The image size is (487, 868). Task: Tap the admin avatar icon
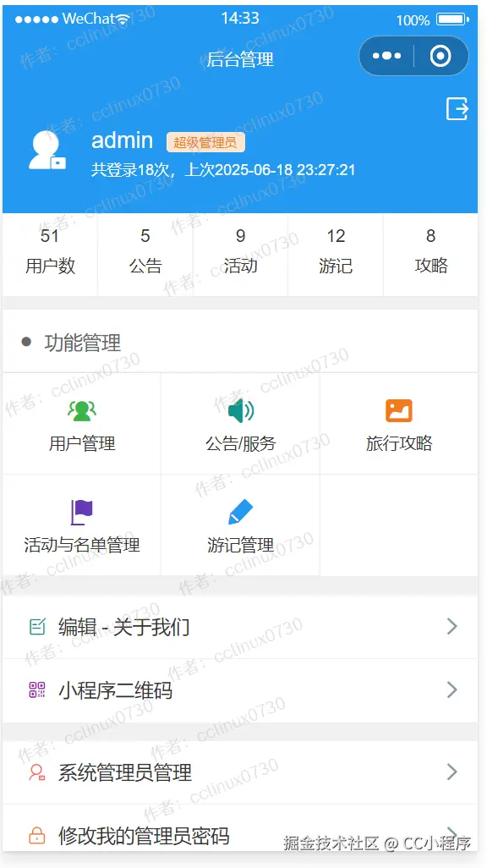[47, 151]
